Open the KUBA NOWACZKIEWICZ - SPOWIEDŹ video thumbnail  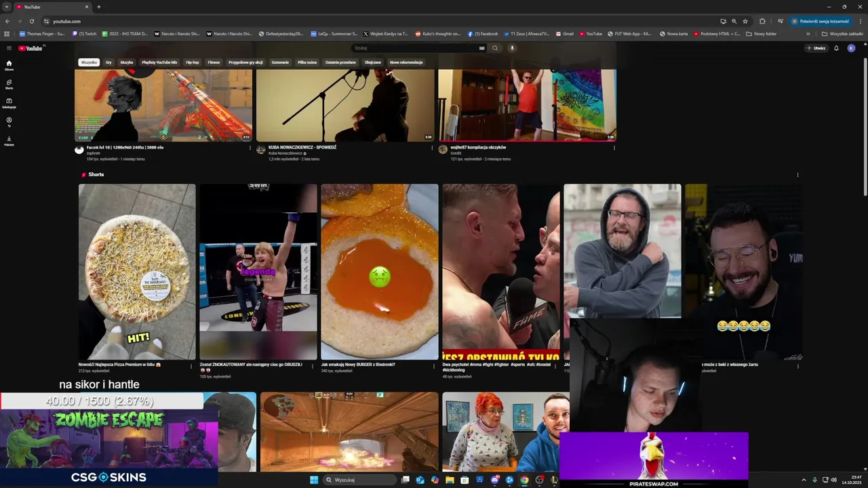(x=345, y=105)
